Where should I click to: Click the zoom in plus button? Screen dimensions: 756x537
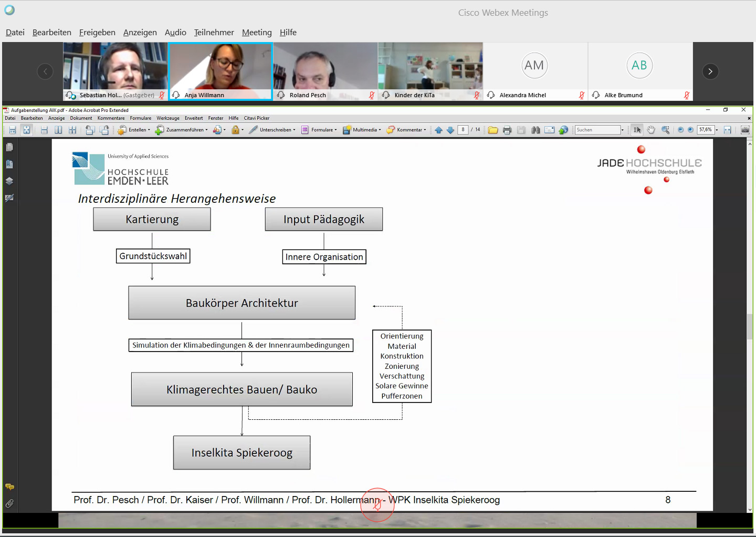tap(690, 130)
